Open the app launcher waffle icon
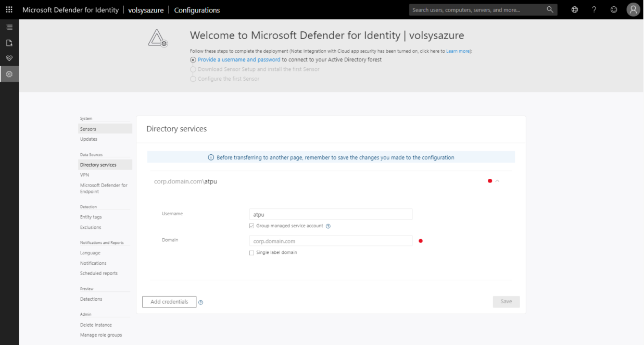The image size is (644, 345). point(9,9)
